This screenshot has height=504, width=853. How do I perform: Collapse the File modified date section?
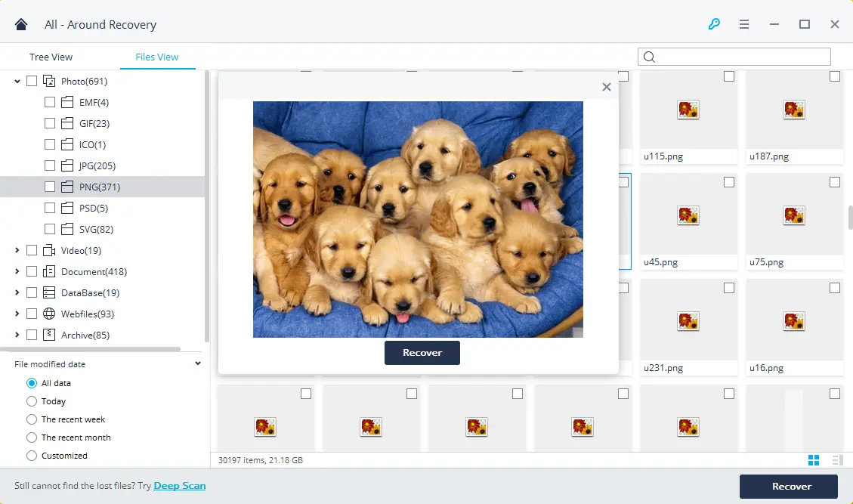pos(197,363)
